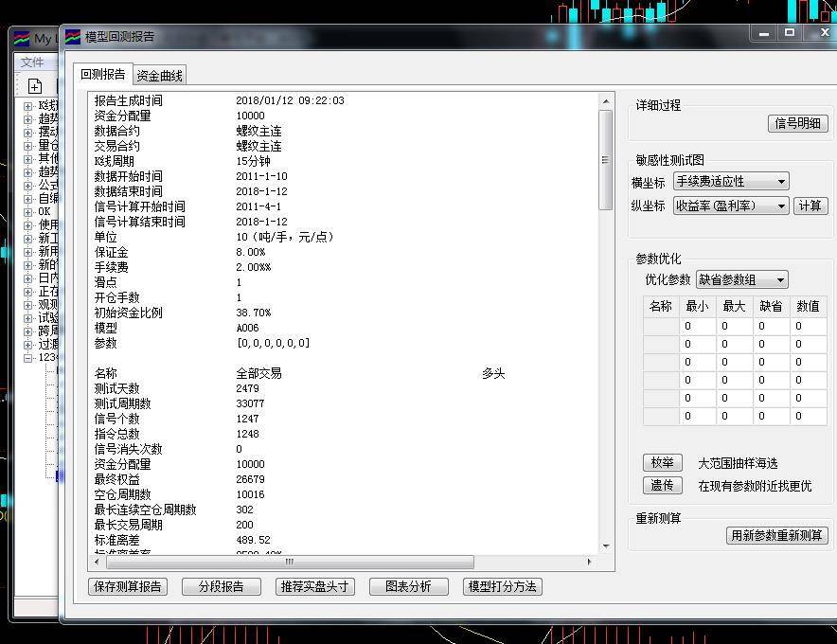Screen dimensions: 837x644
Task: Switch to the 回测报告 tab
Action: point(103,74)
